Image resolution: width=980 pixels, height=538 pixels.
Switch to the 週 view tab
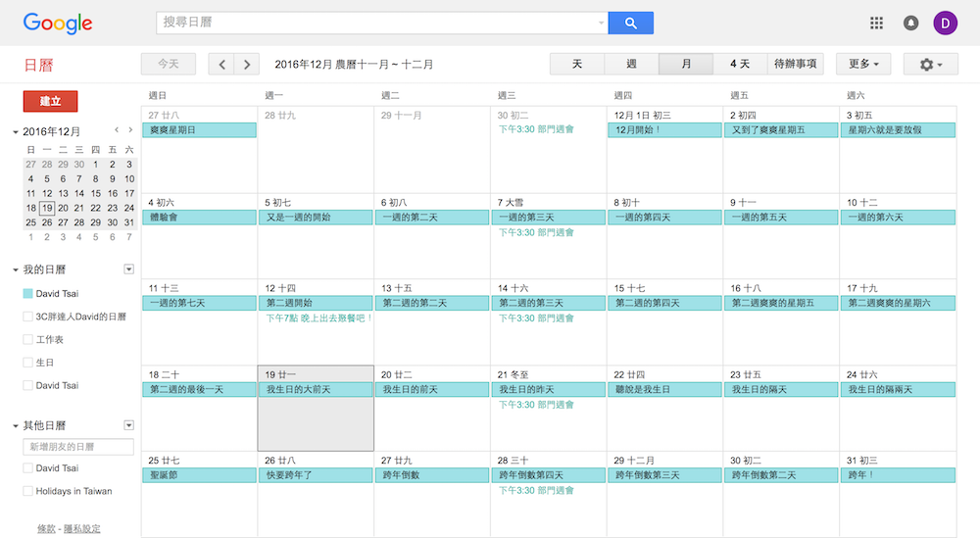click(631, 65)
